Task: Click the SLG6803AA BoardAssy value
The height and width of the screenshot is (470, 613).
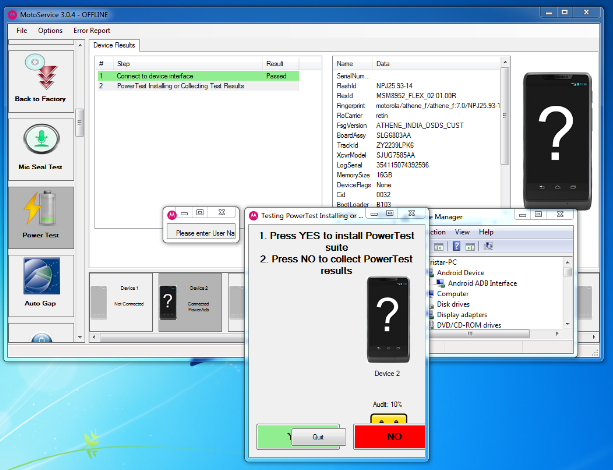Action: click(x=393, y=135)
